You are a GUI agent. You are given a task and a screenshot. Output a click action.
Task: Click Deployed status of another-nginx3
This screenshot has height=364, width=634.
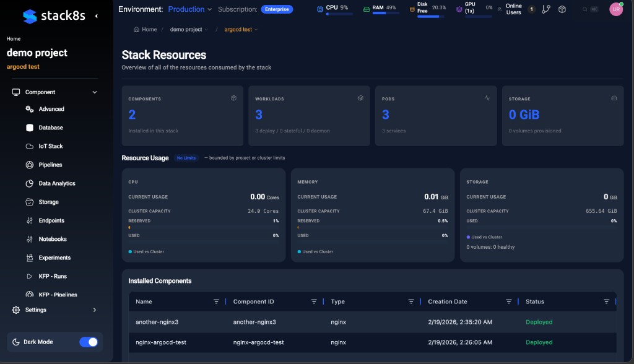click(539, 322)
